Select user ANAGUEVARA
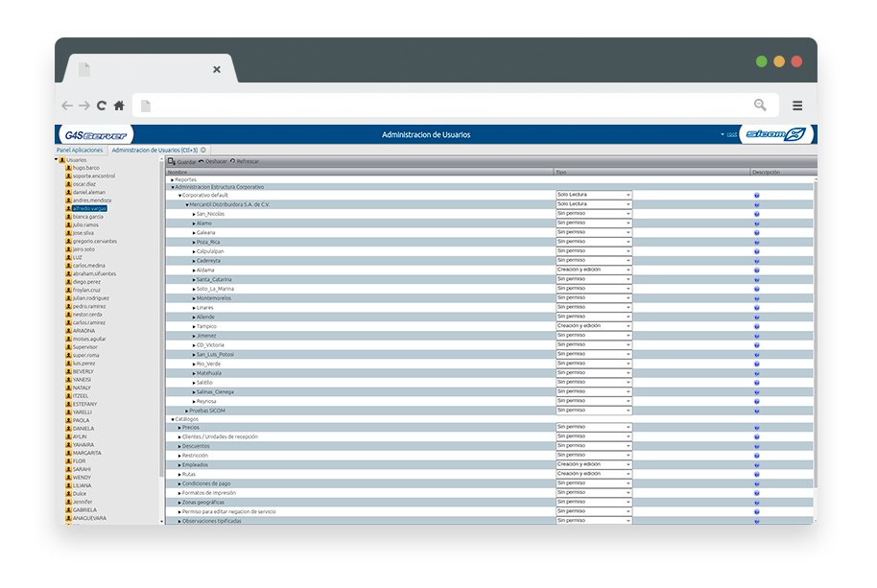Image resolution: width=877 pixels, height=588 pixels. [x=89, y=518]
